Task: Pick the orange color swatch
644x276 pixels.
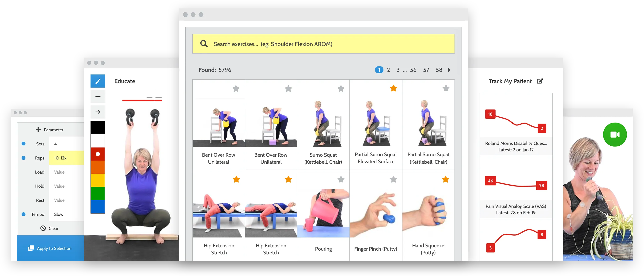Action: click(x=98, y=167)
